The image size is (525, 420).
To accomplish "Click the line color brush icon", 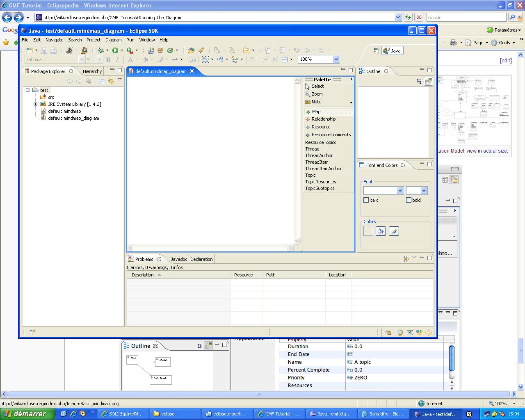I will click(x=394, y=231).
